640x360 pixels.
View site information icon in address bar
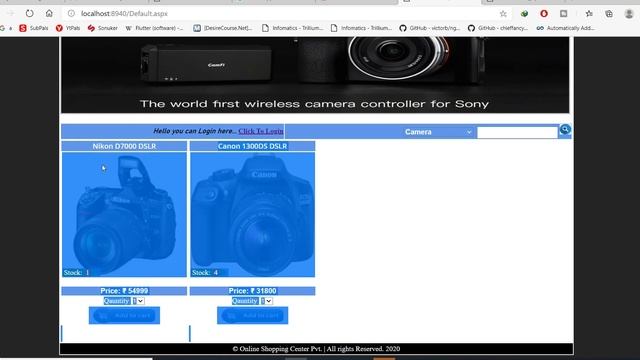71,13
